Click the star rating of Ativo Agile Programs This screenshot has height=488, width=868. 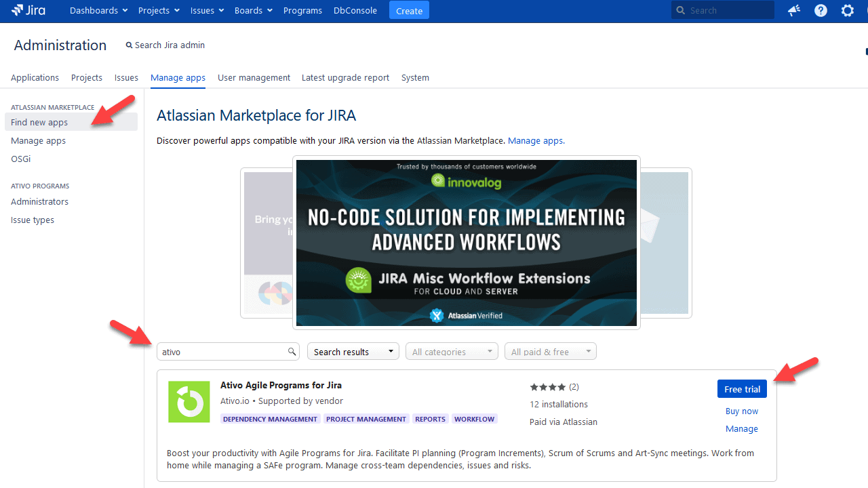pos(547,386)
